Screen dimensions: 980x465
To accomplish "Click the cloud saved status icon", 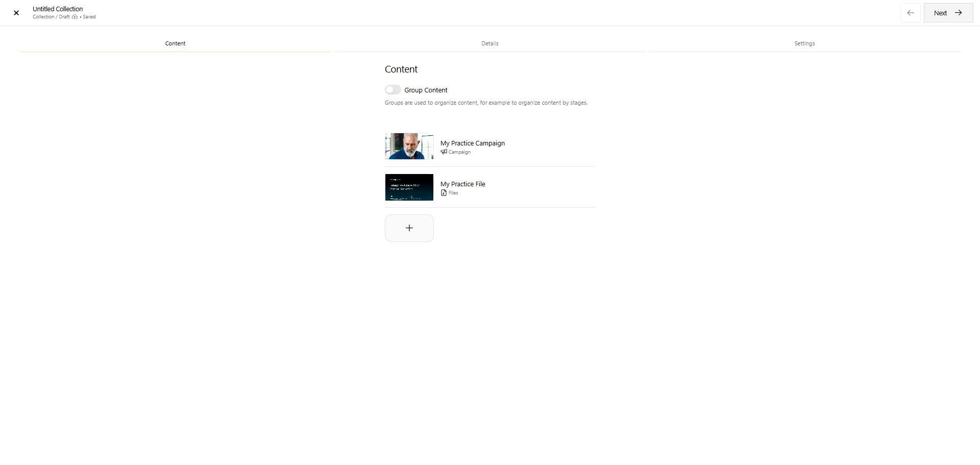I will click(x=75, y=17).
